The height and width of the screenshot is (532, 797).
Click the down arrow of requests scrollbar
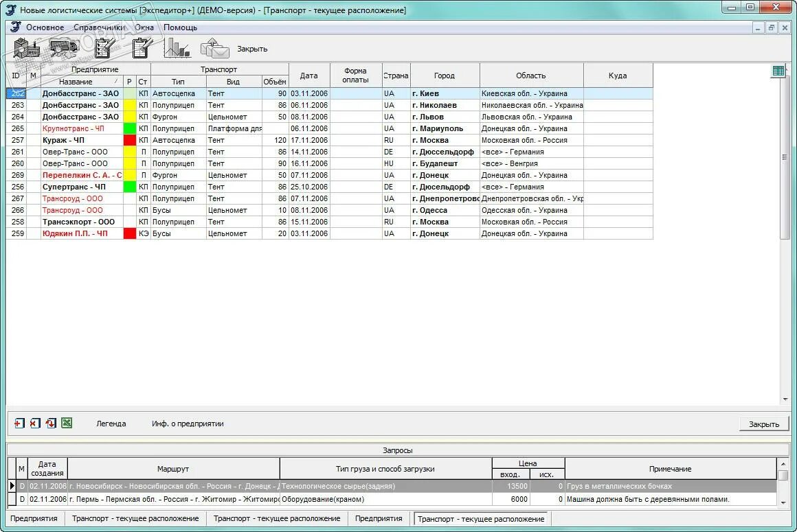pyautogui.click(x=783, y=502)
